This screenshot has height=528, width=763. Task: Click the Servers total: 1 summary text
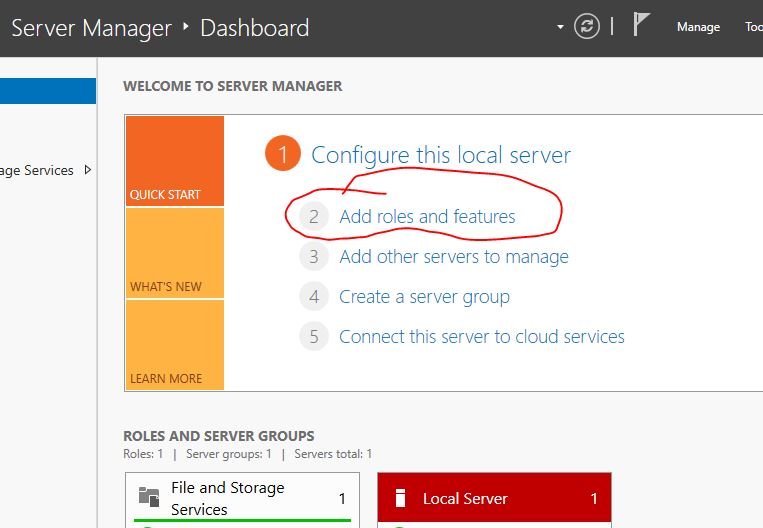[x=333, y=454]
